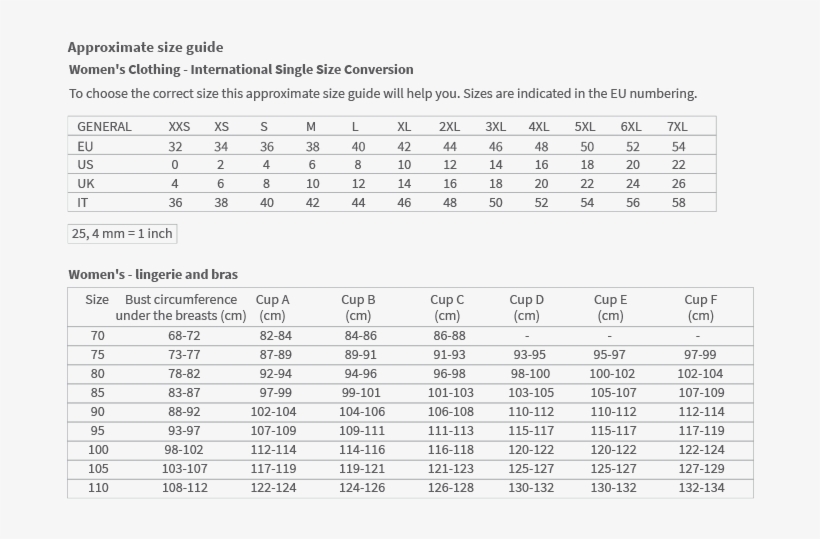
Task: Click the size 110 row label
Action: (x=97, y=488)
